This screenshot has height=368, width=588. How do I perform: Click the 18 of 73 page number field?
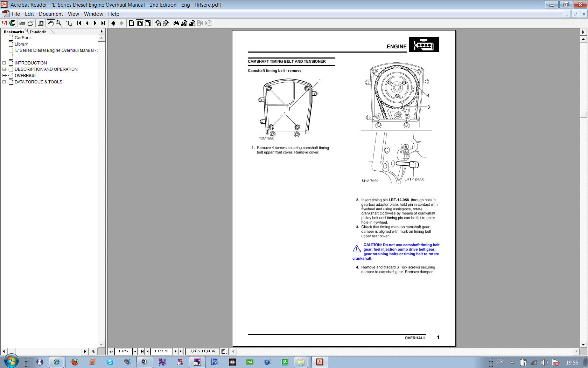coord(161,351)
